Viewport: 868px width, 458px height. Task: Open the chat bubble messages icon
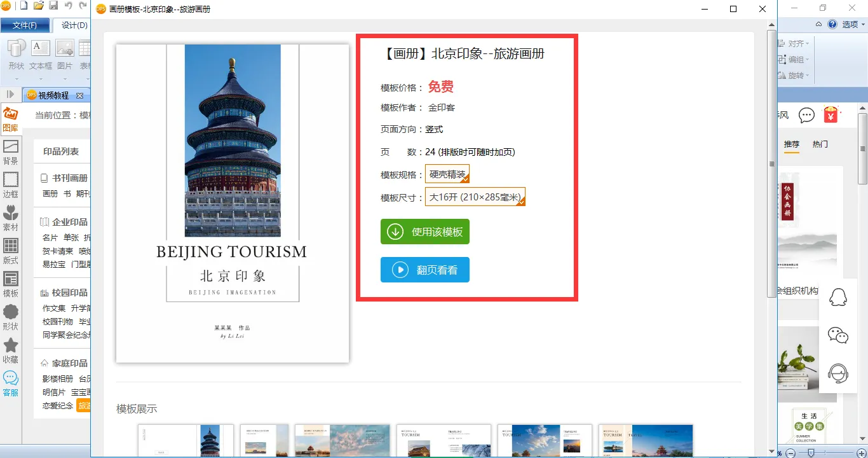click(x=806, y=115)
